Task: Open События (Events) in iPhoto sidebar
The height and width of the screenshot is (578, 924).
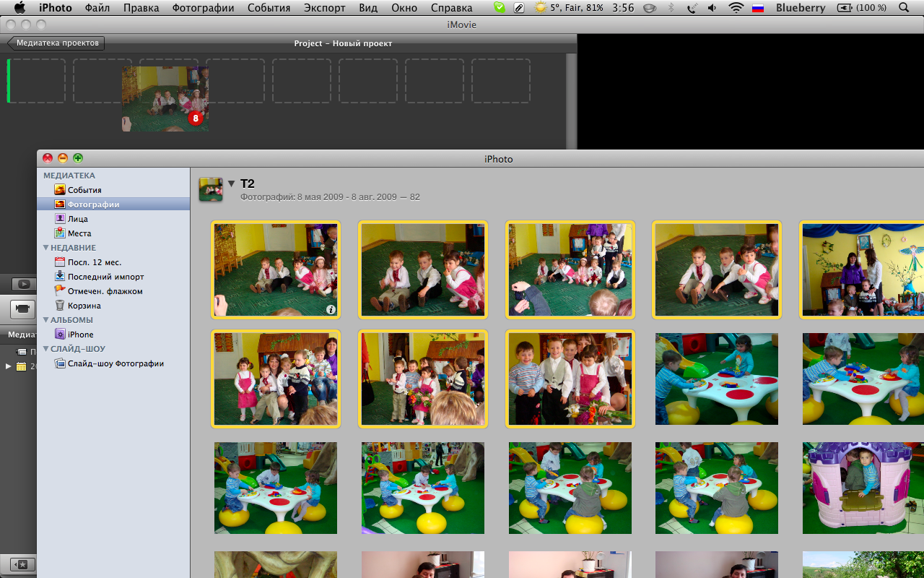Action: (84, 190)
